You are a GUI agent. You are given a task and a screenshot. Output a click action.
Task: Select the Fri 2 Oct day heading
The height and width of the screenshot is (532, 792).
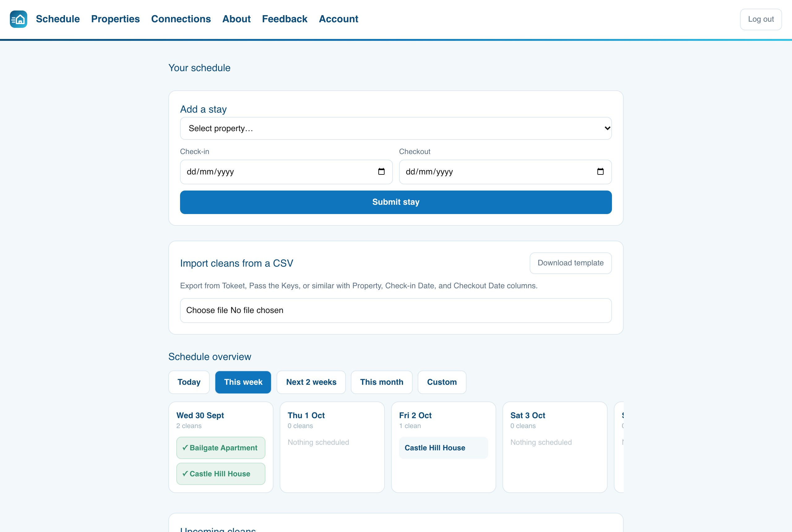point(415,415)
